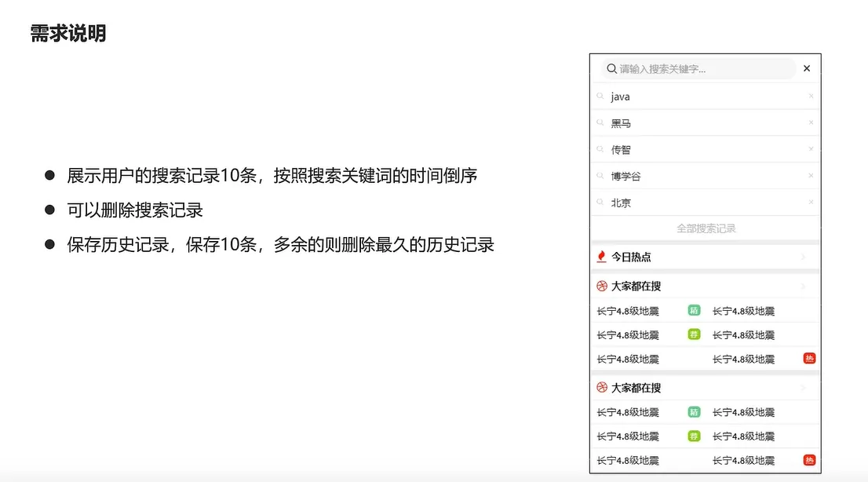Screen dimensions: 868x482
Task: Delete the 'java' search record
Action: coord(811,97)
